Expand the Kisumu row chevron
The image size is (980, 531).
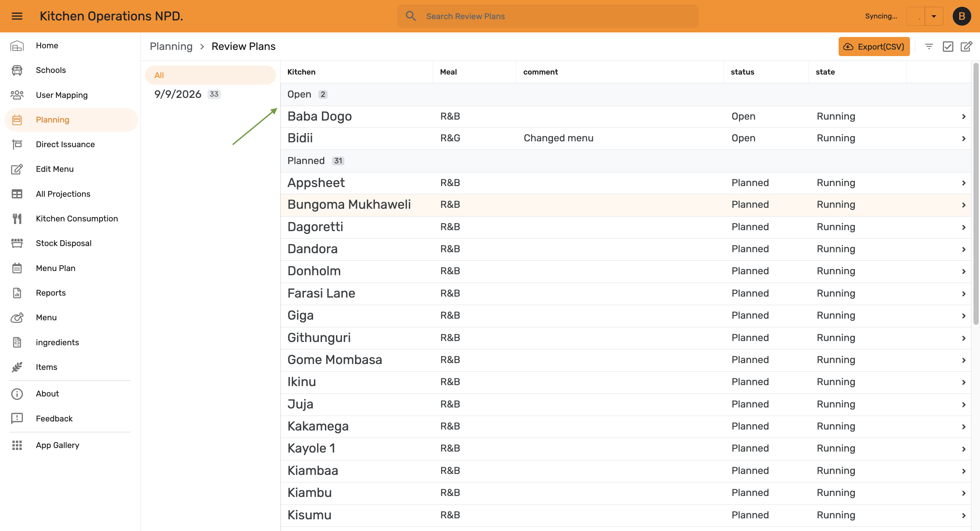tap(964, 516)
